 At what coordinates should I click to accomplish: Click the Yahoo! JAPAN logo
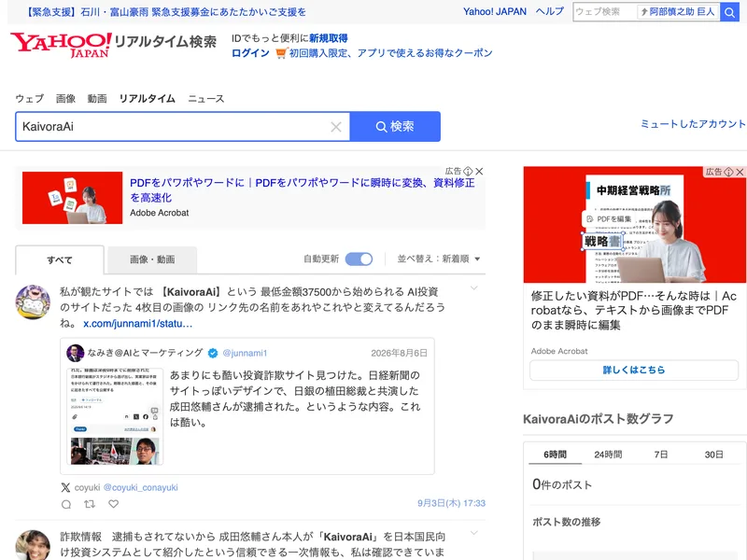[x=61, y=44]
